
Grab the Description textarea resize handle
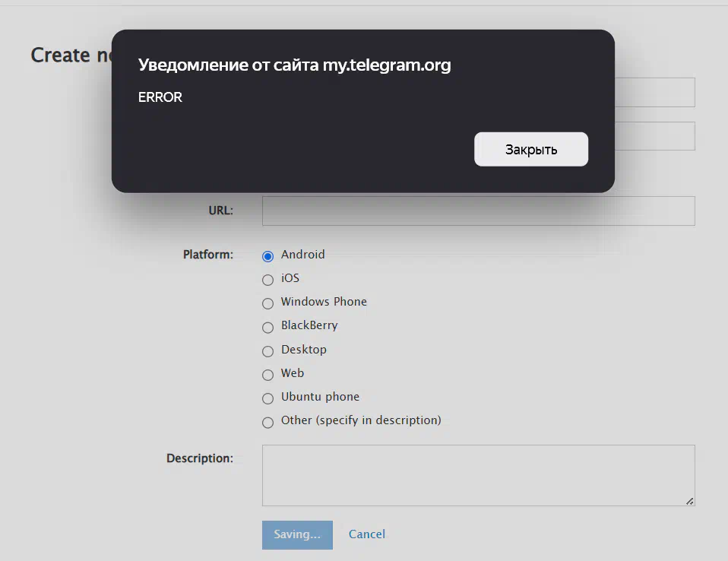click(689, 501)
